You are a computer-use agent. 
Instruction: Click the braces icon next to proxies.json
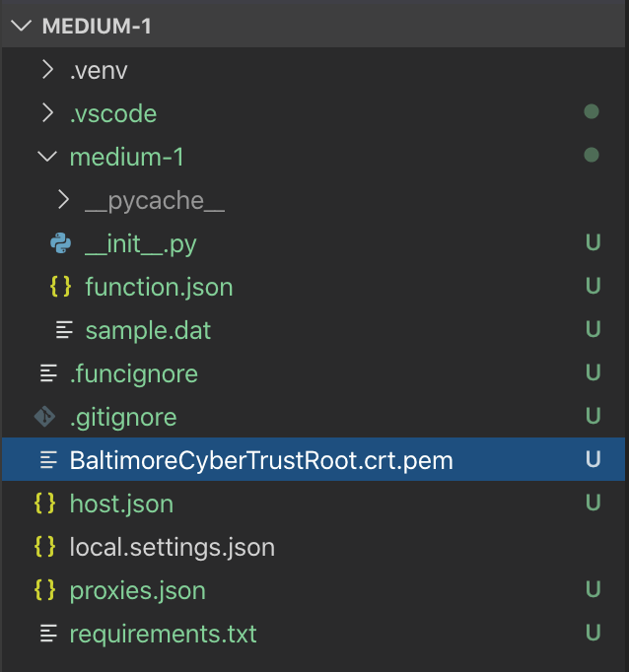[45, 590]
